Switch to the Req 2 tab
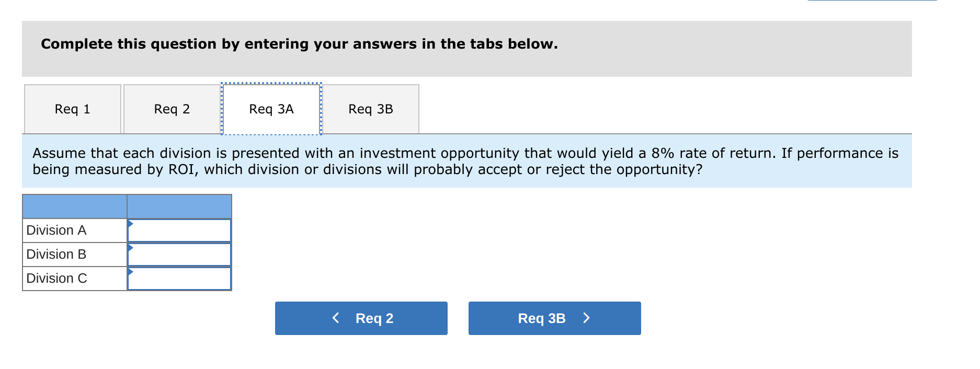This screenshot has height=369, width=980. click(x=172, y=109)
